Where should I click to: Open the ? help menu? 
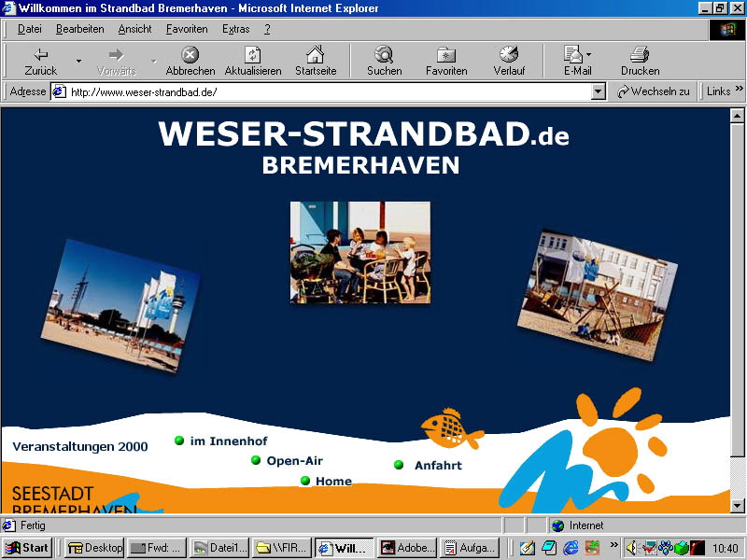267,30
